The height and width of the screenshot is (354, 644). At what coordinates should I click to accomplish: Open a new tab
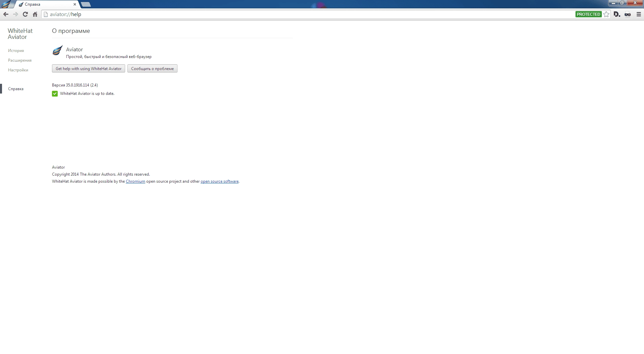[86, 4]
